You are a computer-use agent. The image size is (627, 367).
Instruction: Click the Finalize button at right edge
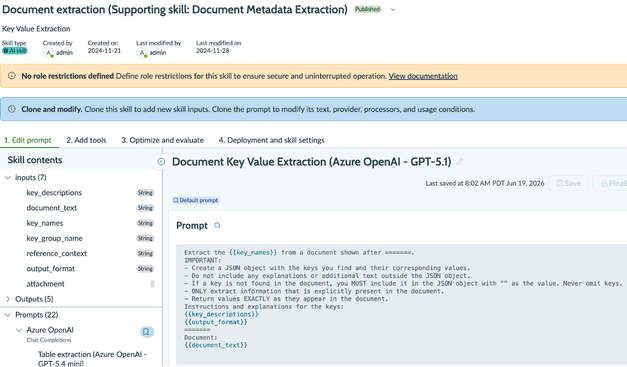(x=610, y=183)
